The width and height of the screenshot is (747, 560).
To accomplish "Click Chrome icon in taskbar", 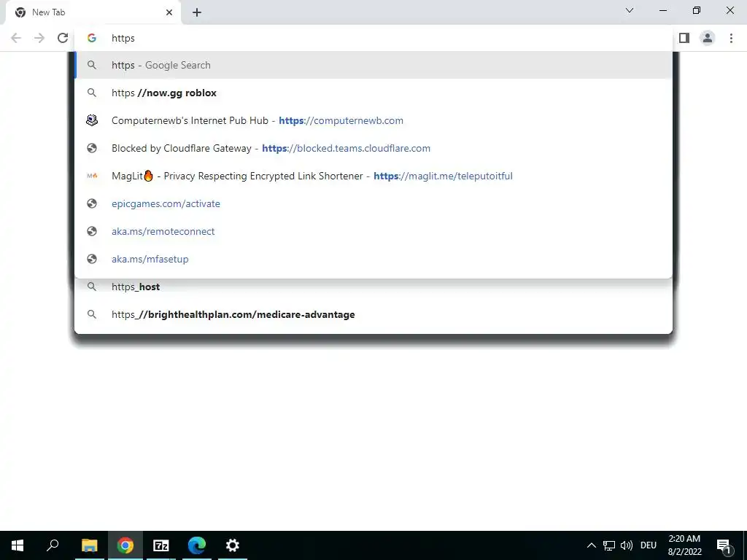I will click(125, 545).
